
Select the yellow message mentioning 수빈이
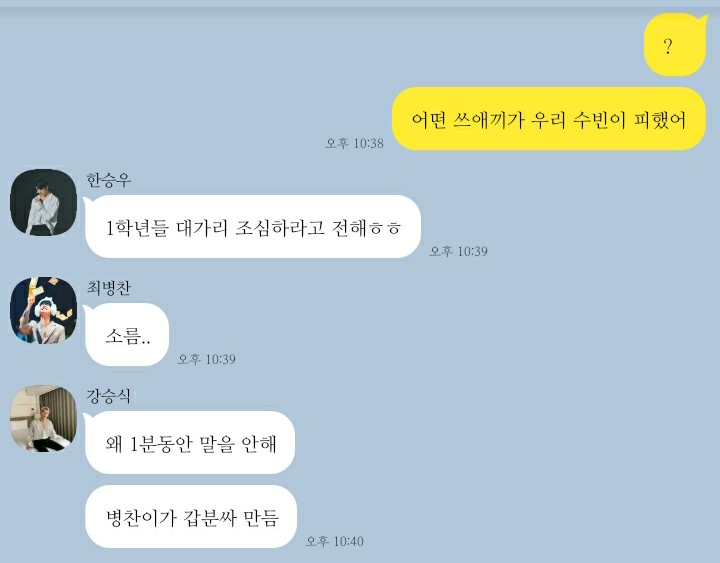[x=549, y=118]
